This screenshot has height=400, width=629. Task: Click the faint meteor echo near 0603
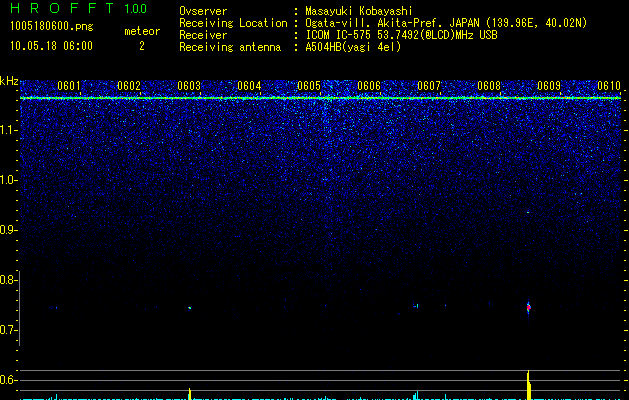pos(189,308)
